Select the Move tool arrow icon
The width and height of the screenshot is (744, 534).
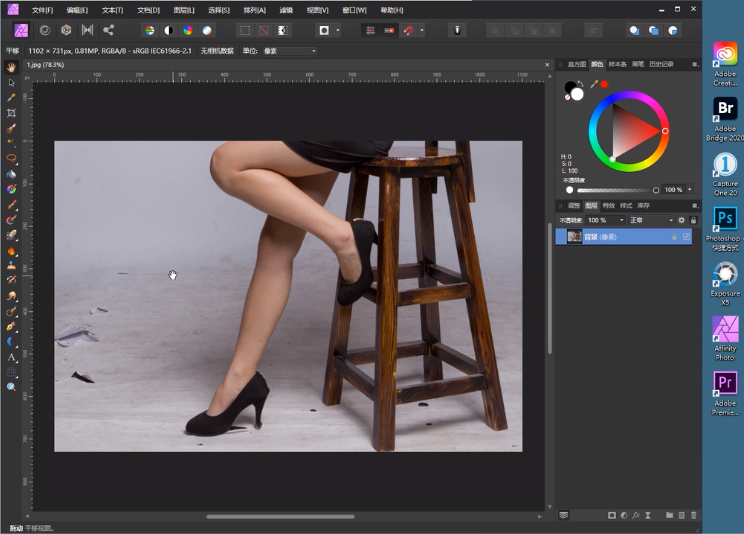(x=11, y=82)
